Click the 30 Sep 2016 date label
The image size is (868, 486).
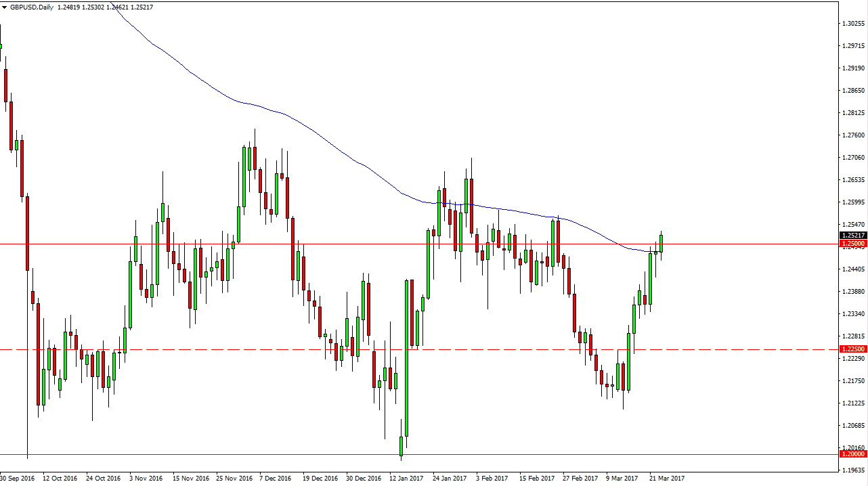tap(17, 478)
